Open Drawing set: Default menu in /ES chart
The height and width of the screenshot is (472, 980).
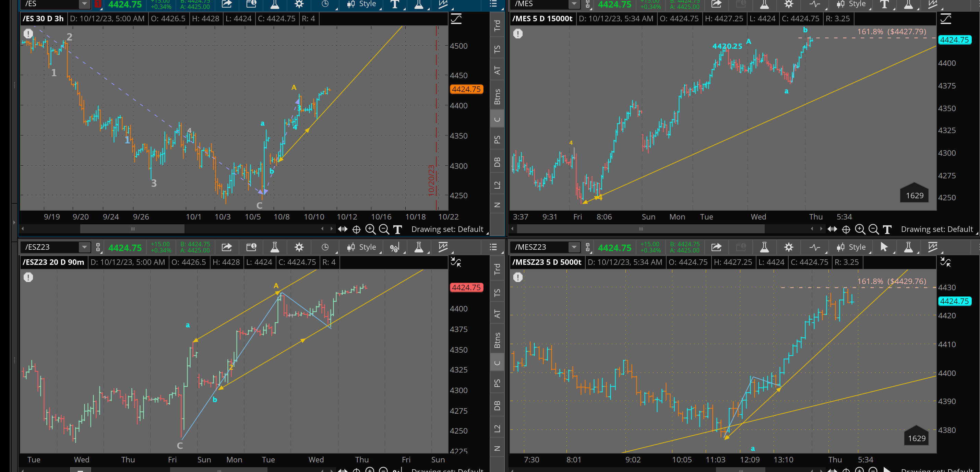[x=447, y=229]
